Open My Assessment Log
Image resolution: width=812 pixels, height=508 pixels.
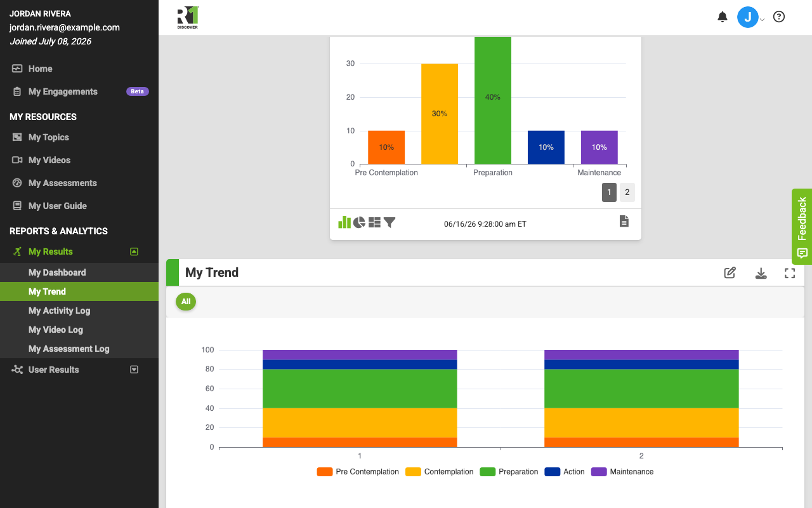(x=79, y=349)
